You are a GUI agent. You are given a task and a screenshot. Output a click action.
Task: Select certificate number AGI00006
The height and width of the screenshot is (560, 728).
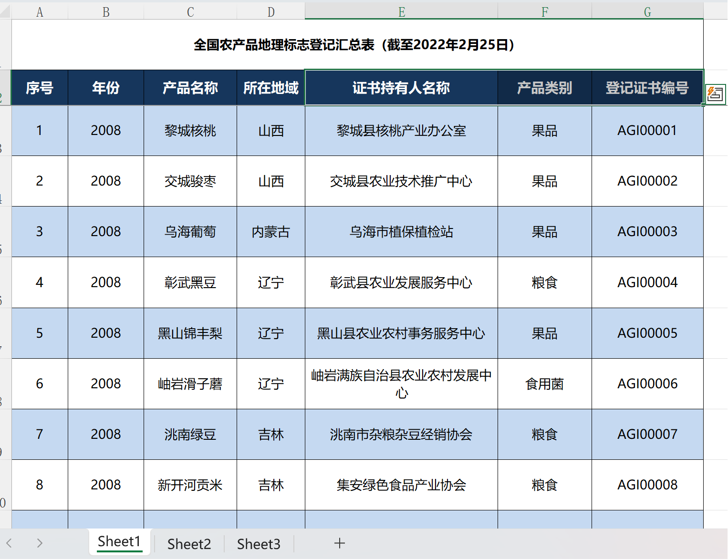pyautogui.click(x=647, y=384)
